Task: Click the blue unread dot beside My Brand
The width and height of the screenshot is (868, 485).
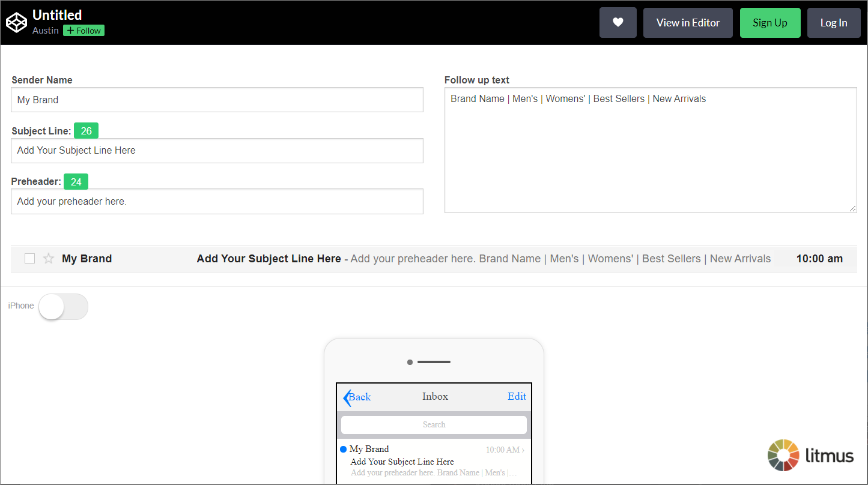Action: pos(343,449)
